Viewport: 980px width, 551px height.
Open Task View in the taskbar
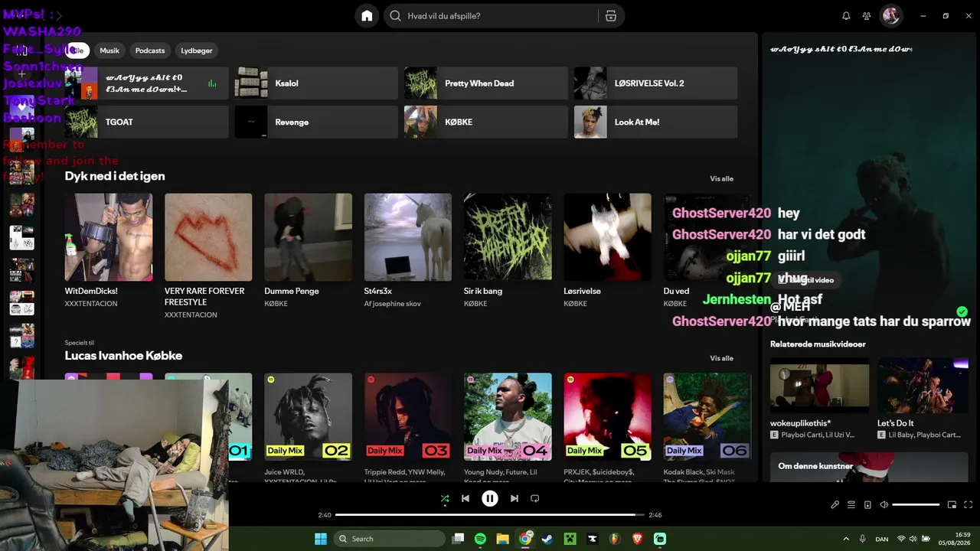pyautogui.click(x=458, y=539)
